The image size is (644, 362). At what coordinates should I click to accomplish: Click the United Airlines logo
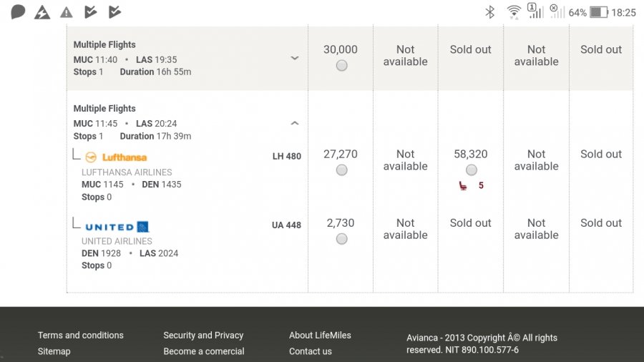117,227
